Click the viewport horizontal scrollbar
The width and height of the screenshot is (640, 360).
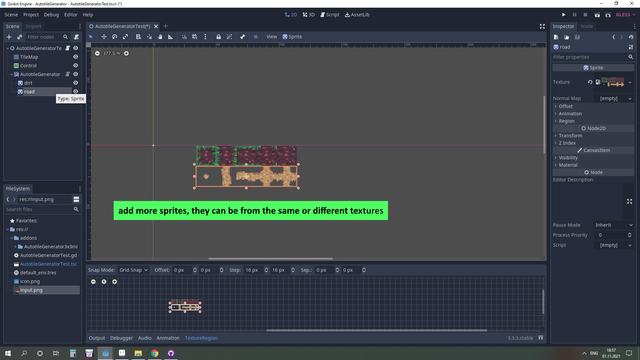[x=271, y=258]
